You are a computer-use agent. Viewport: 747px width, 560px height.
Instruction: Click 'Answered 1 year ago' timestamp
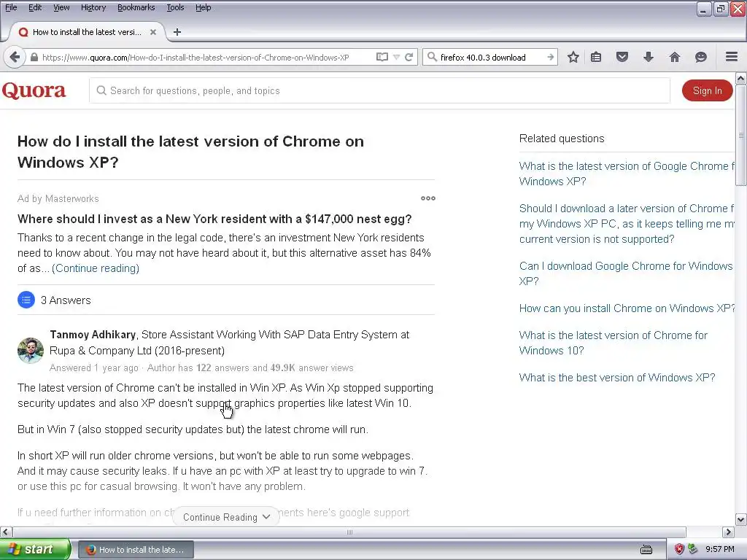click(x=94, y=367)
